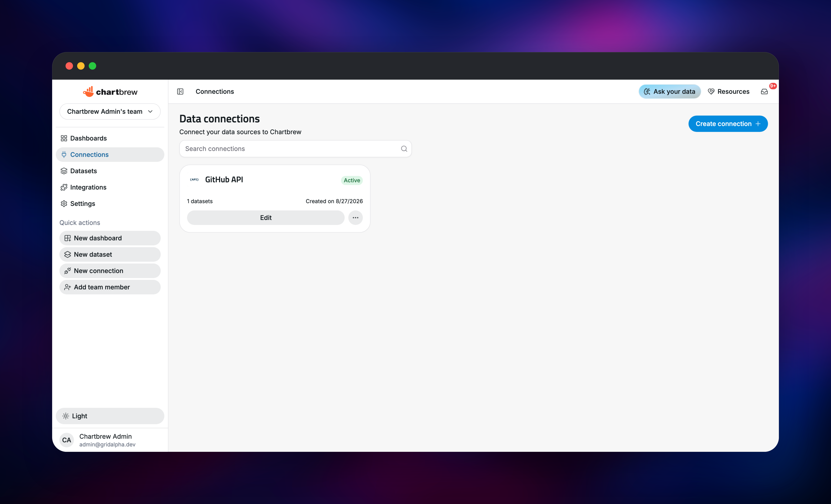
Task: Click New connection quick action
Action: point(110,271)
